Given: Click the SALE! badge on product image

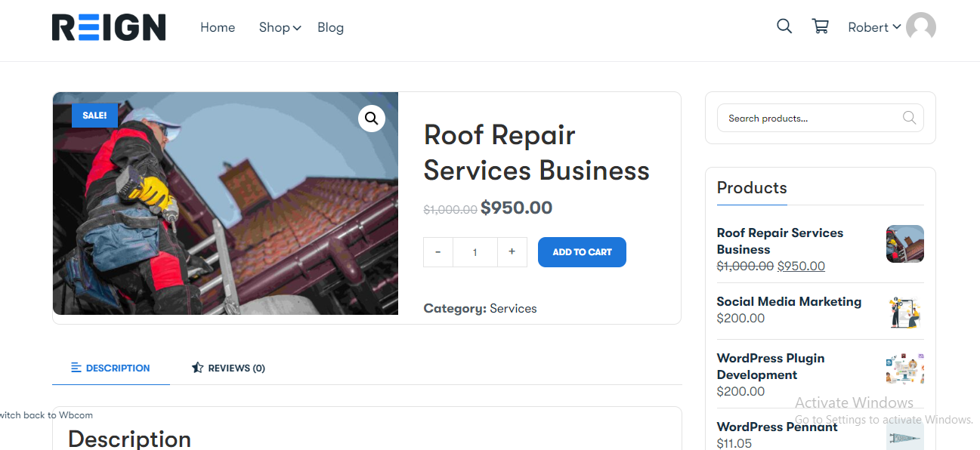Looking at the screenshot, I should 94,116.
